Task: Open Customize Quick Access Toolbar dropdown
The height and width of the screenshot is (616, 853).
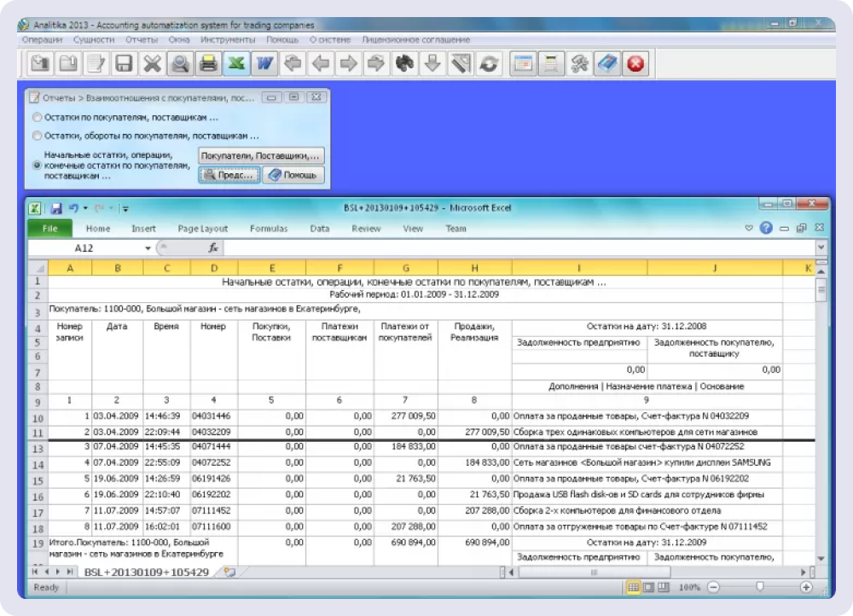Action: pos(125,207)
